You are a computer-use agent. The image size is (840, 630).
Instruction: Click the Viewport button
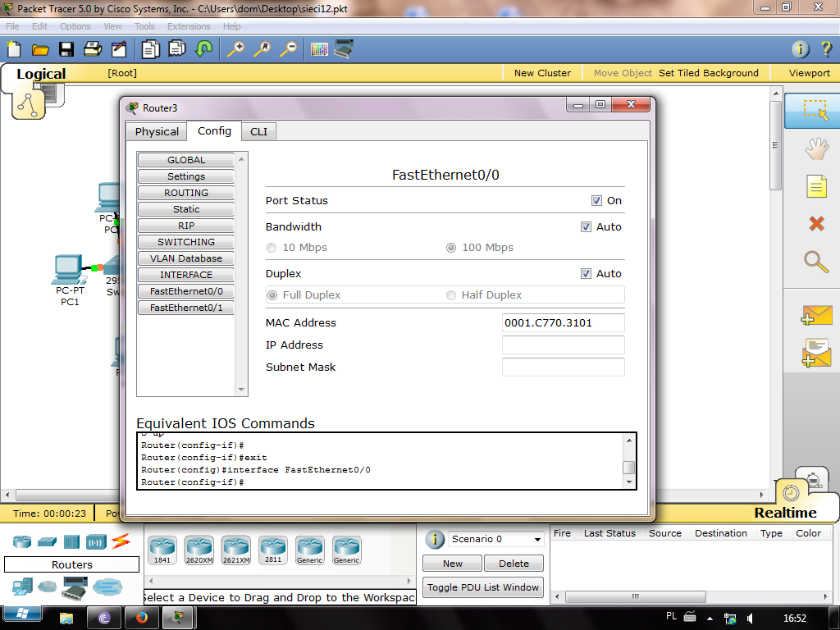pos(809,73)
